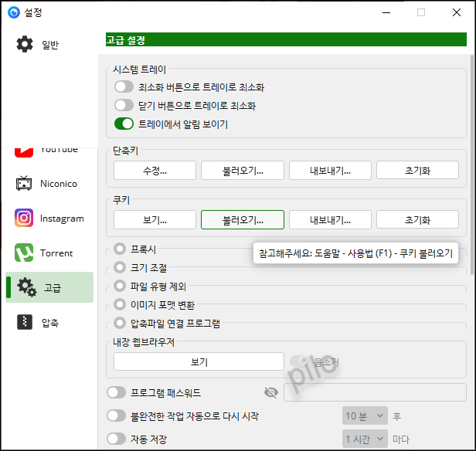
Task: Toggle password visibility eye icon
Action: coord(271,392)
